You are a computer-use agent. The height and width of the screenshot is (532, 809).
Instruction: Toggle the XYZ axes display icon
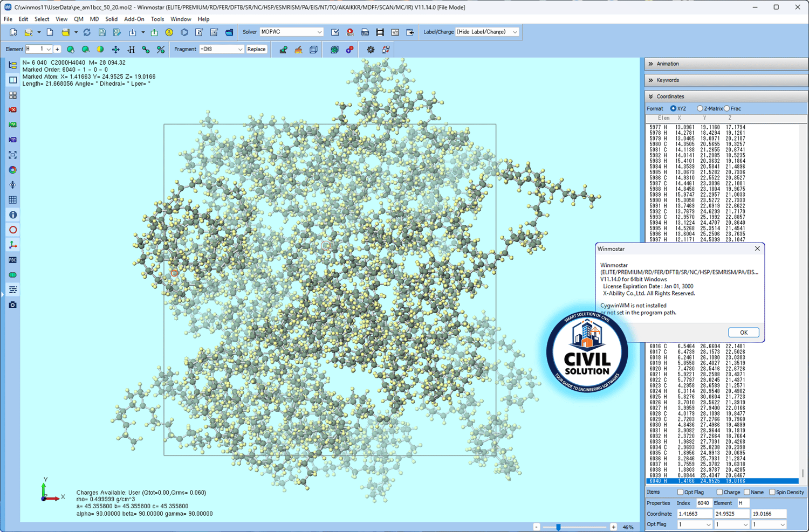(13, 245)
